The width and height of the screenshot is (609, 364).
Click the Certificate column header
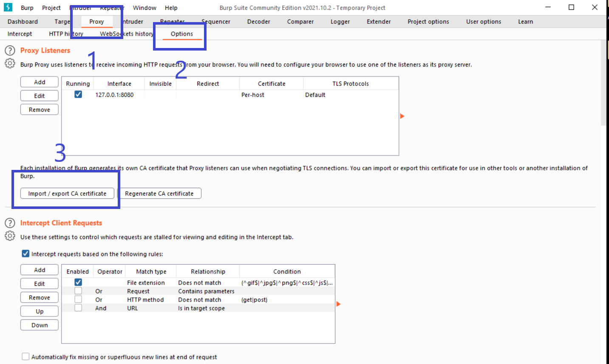[272, 84]
